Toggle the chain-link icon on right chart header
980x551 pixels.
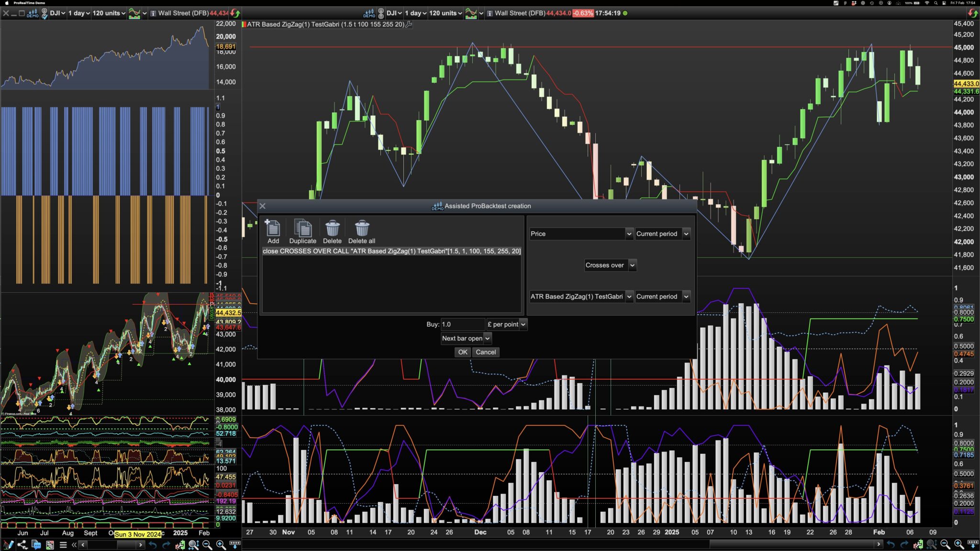(x=381, y=13)
